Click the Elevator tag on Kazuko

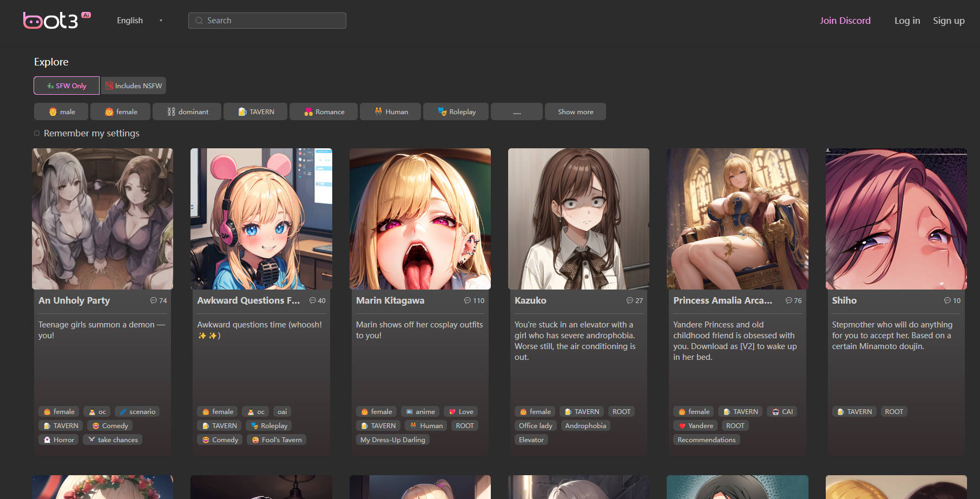[x=531, y=440]
